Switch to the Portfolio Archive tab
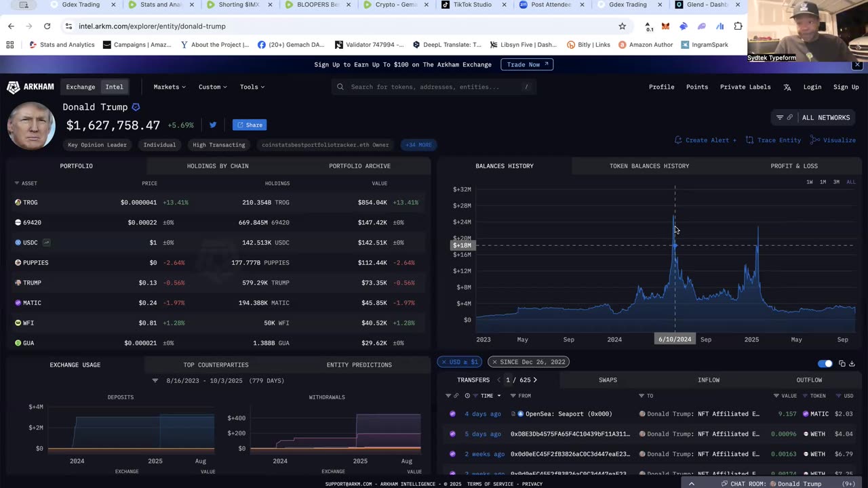The width and height of the screenshot is (868, 488). coord(359,166)
